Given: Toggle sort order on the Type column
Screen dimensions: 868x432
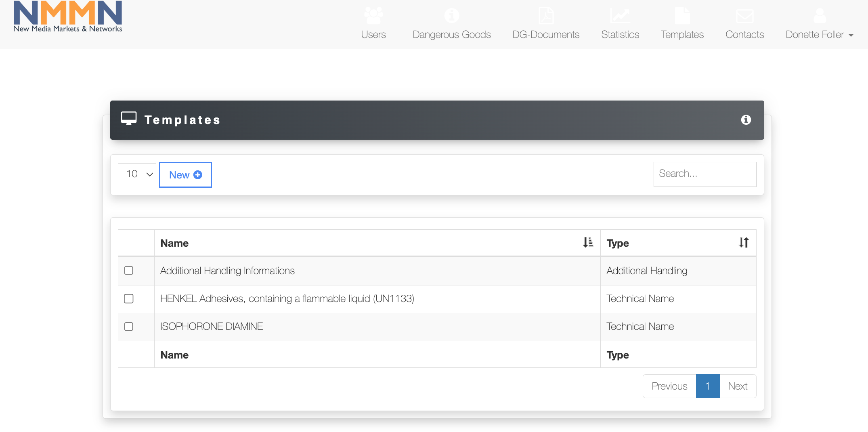Looking at the screenshot, I should 744,242.
